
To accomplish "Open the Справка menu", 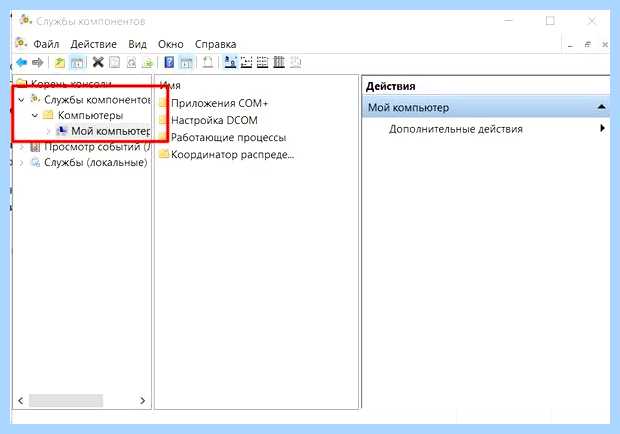I will tap(215, 44).
